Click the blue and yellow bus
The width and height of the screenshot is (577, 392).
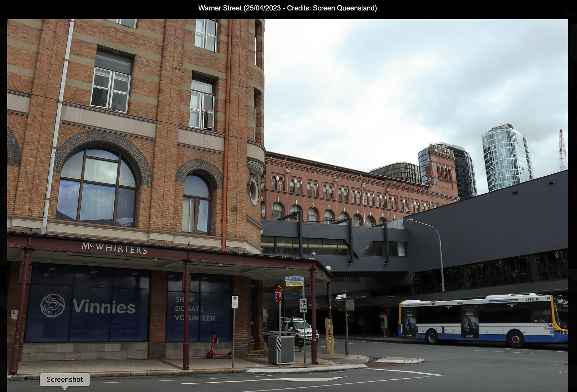tap(483, 319)
